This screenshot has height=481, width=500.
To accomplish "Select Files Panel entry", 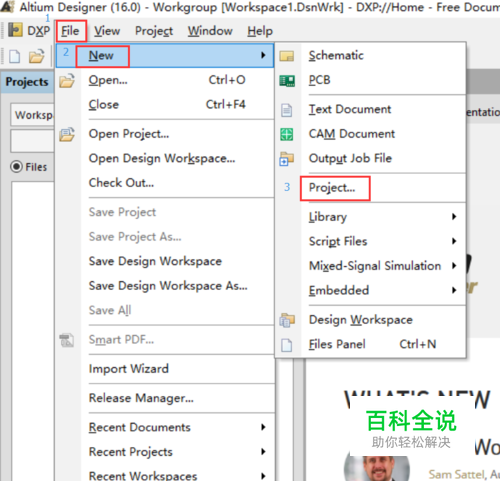I will click(370, 344).
